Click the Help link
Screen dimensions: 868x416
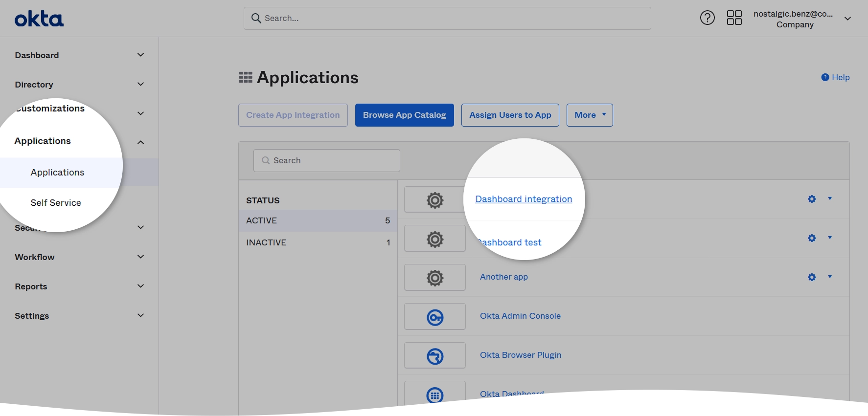pos(841,77)
